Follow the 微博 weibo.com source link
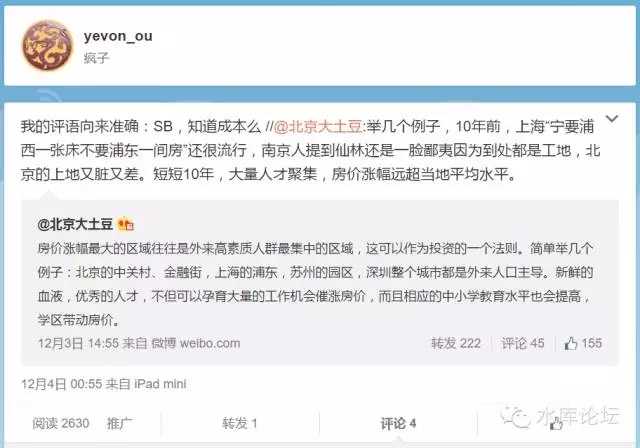640x448 pixels. 196,343
